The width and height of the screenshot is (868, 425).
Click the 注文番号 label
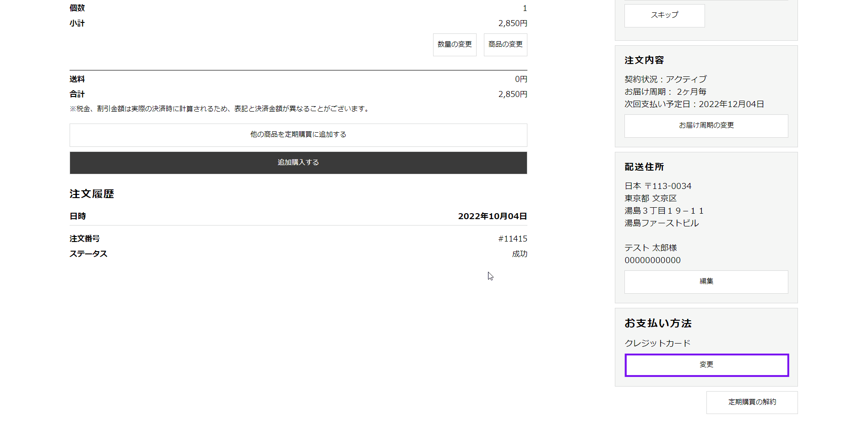(85, 239)
